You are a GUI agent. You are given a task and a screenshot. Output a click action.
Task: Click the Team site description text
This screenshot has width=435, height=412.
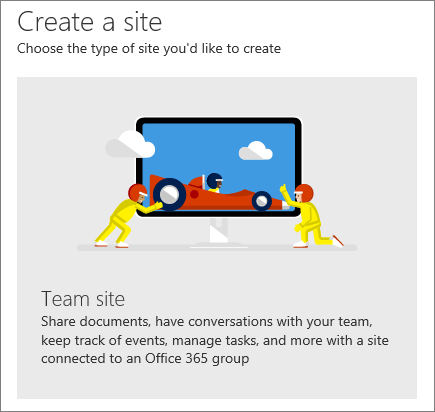(215, 340)
